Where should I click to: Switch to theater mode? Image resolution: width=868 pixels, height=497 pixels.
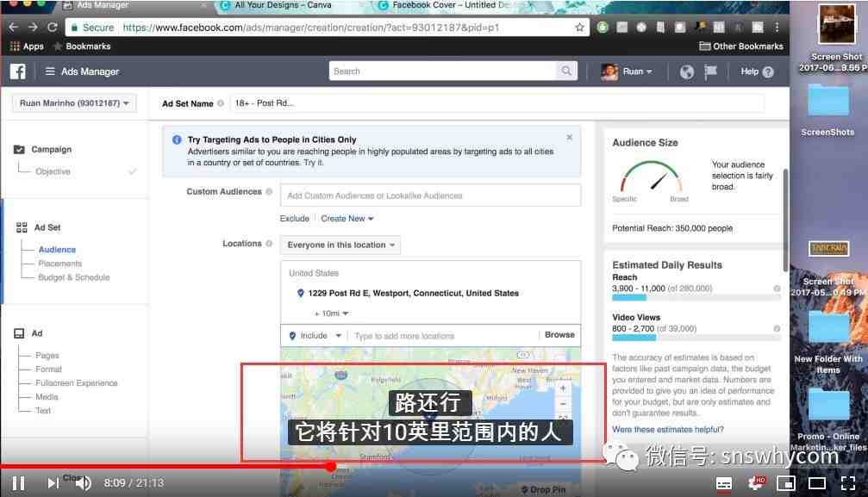pyautogui.click(x=816, y=484)
